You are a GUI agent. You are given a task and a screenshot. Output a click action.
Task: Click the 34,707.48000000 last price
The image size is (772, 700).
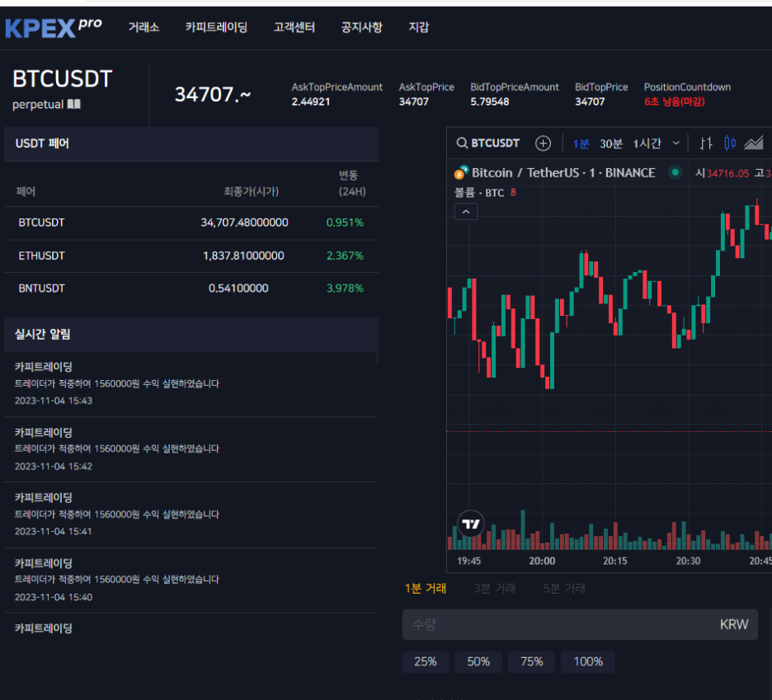click(x=244, y=223)
